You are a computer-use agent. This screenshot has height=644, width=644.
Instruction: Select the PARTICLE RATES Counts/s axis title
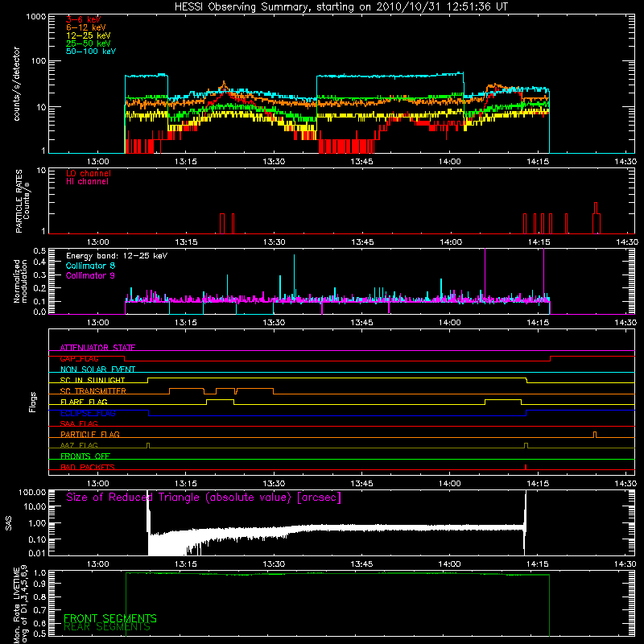coord(23,201)
